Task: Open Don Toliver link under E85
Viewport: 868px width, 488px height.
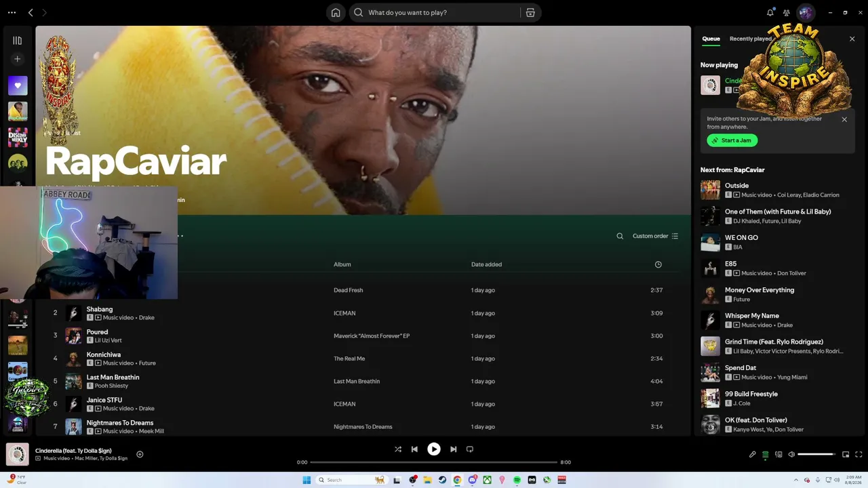Action: [791, 273]
